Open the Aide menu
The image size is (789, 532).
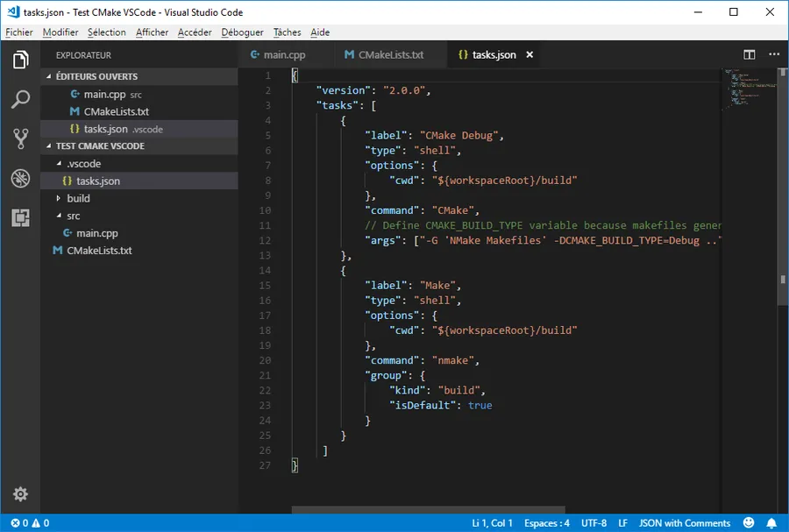320,32
